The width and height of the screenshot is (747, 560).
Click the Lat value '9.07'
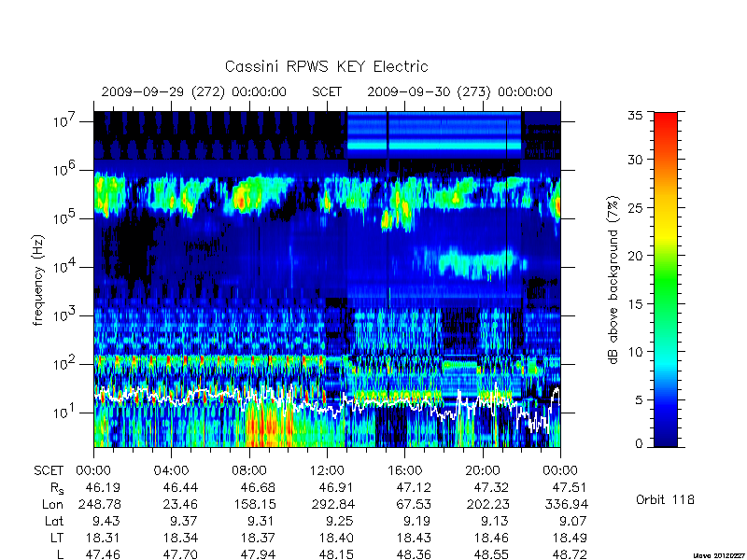573,521
